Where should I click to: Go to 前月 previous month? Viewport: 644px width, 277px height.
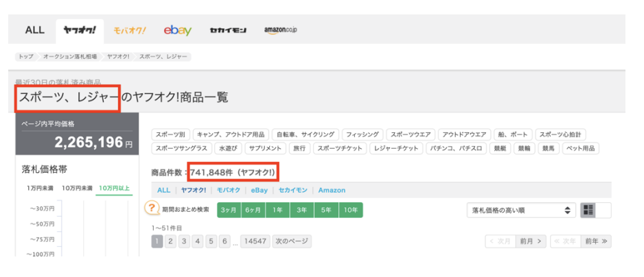[531, 241]
